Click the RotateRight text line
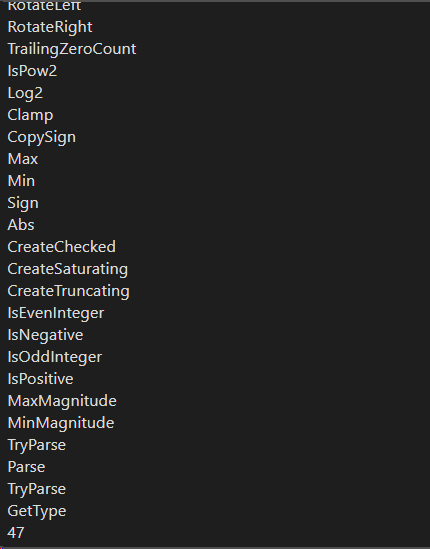 click(50, 27)
